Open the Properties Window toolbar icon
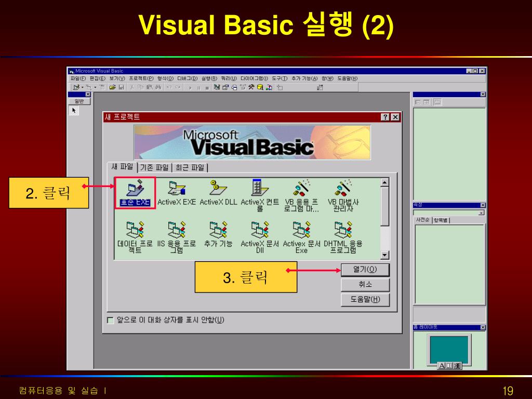532x399 pixels. [225, 87]
